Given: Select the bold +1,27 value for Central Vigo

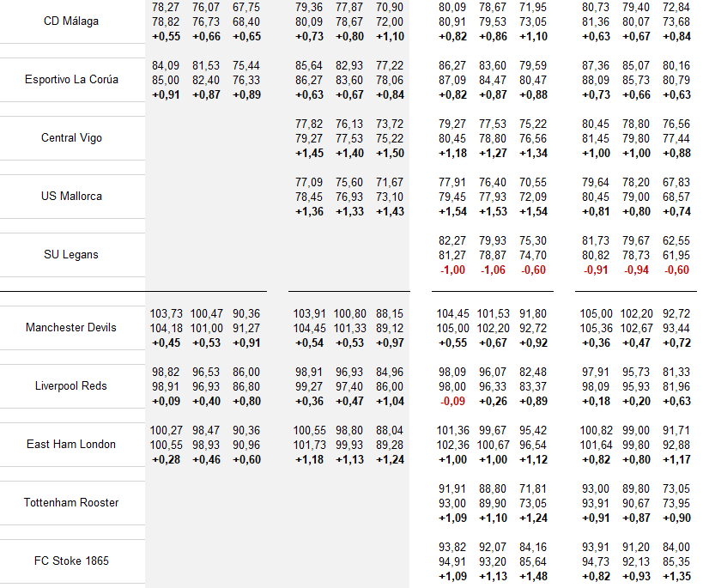Looking at the screenshot, I should 494,154.
